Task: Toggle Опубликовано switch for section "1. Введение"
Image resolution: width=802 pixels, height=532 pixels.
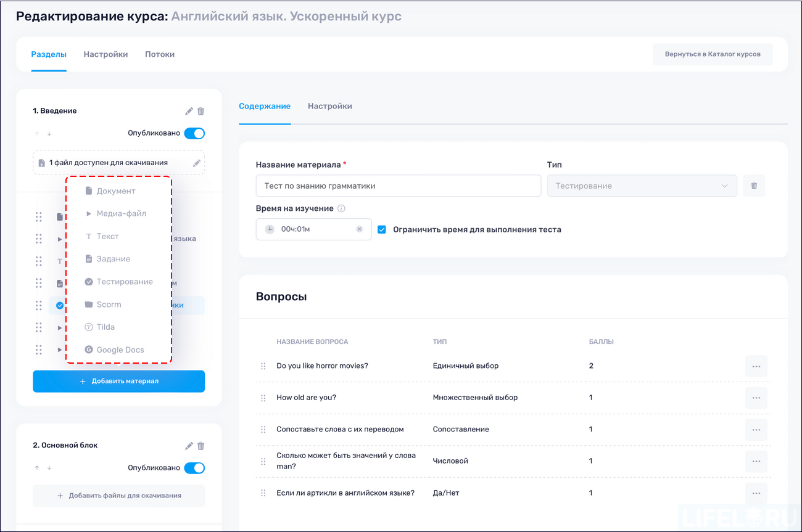Action: pyautogui.click(x=194, y=133)
